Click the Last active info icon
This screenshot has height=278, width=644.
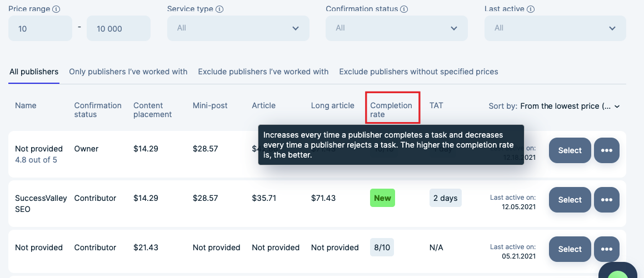coord(531,9)
